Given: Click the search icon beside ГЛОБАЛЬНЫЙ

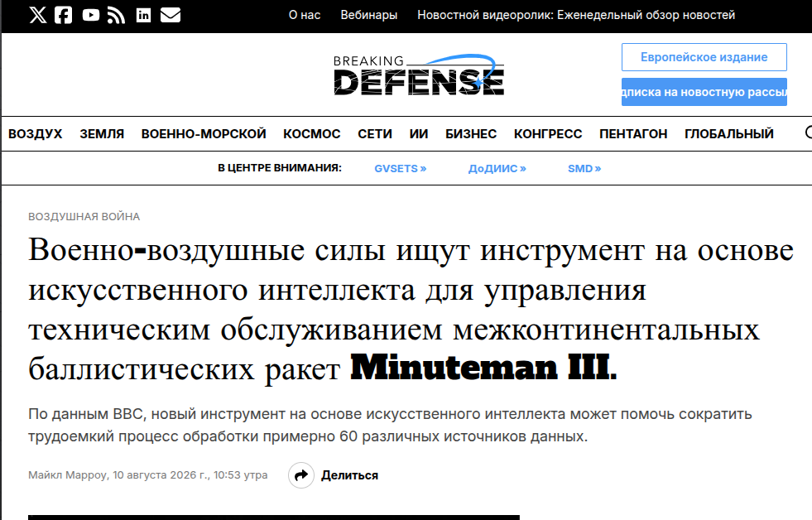Looking at the screenshot, I should 809,133.
